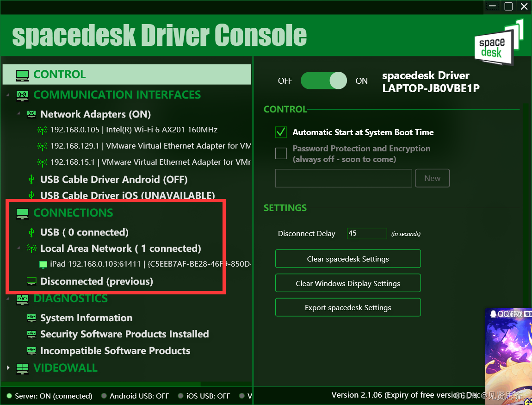The image size is (532, 405).
Task: Select the iPad 192.168.0.103:61411 connection
Action: coord(150,264)
